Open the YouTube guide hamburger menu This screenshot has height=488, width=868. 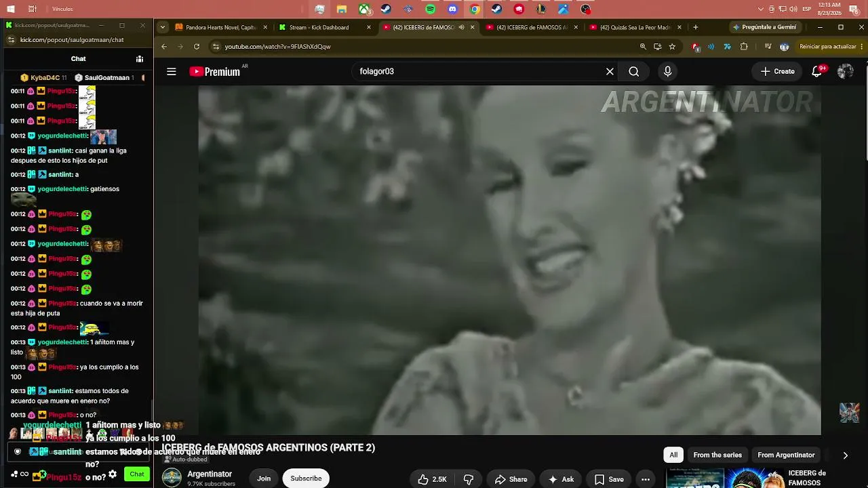(x=172, y=71)
